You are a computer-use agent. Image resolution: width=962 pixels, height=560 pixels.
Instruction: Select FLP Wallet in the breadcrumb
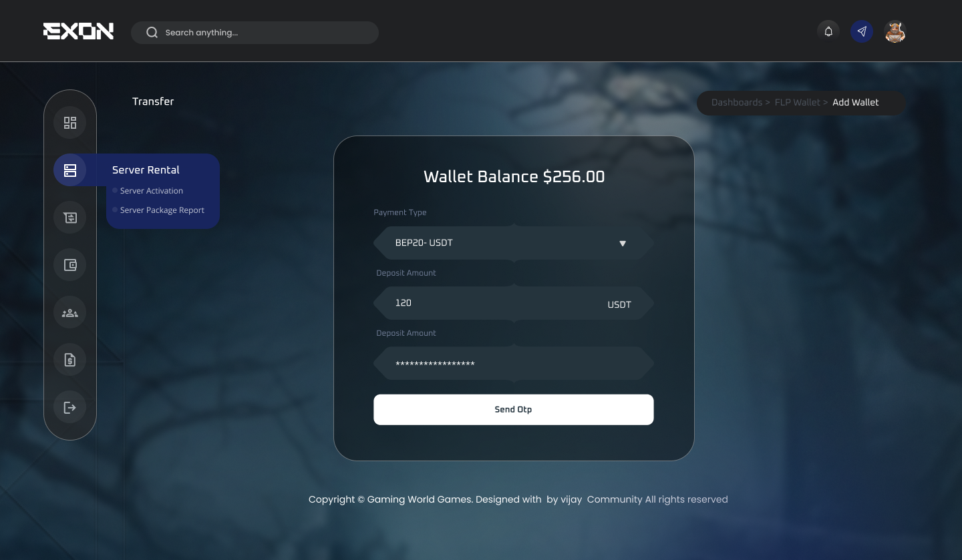798,102
